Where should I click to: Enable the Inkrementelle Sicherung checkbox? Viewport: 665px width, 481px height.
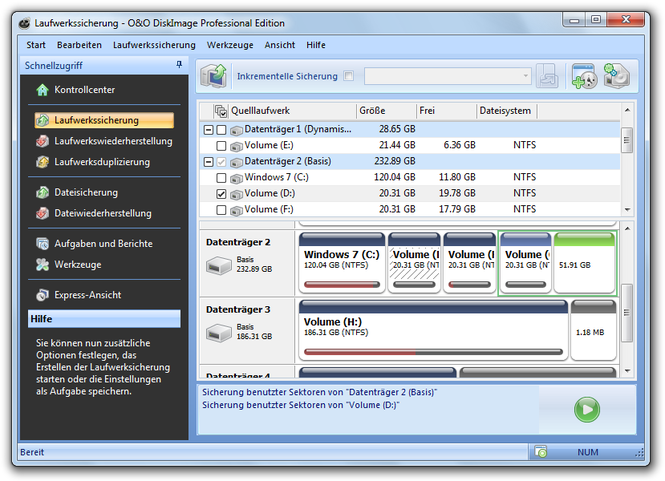[349, 76]
